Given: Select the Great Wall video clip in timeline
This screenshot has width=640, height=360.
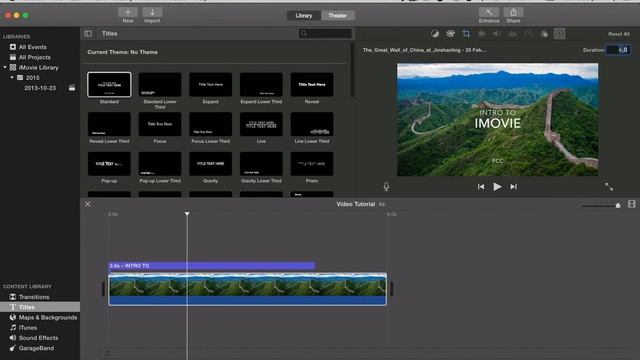Looking at the screenshot, I should [x=247, y=289].
